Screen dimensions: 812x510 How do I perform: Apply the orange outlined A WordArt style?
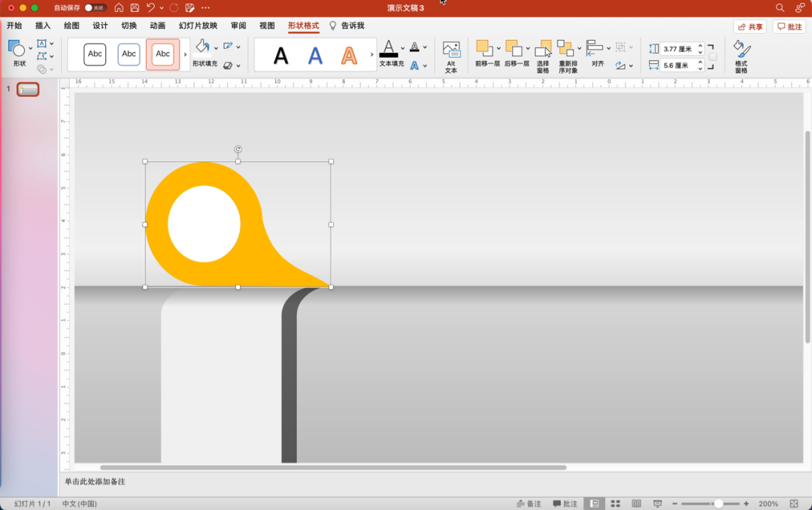tap(349, 56)
